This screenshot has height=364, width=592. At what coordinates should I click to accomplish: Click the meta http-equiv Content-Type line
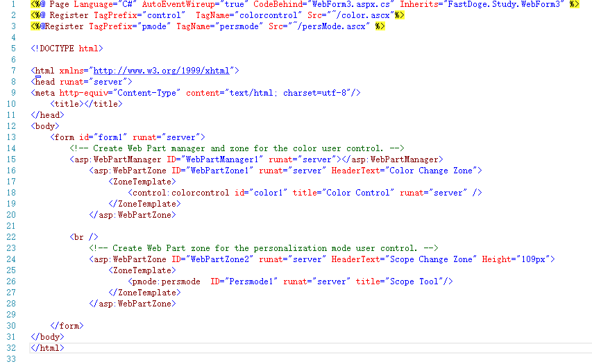(x=196, y=93)
